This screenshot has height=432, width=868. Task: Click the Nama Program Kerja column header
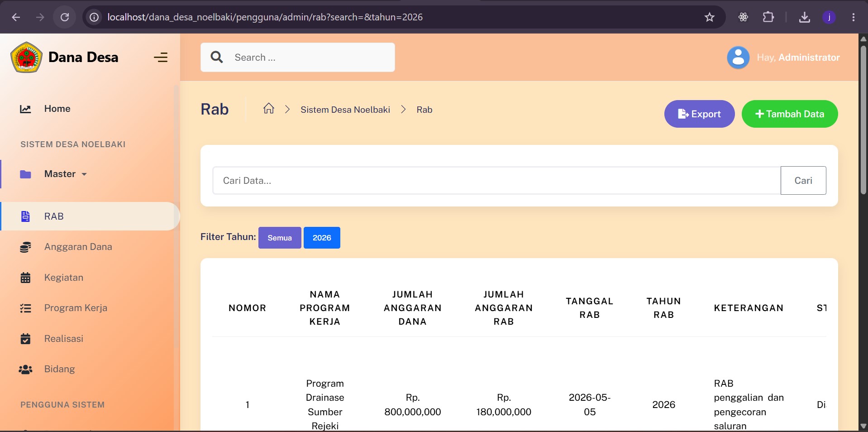(325, 308)
